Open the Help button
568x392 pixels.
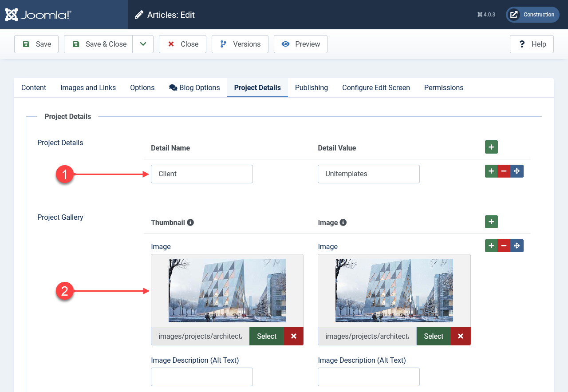[532, 44]
